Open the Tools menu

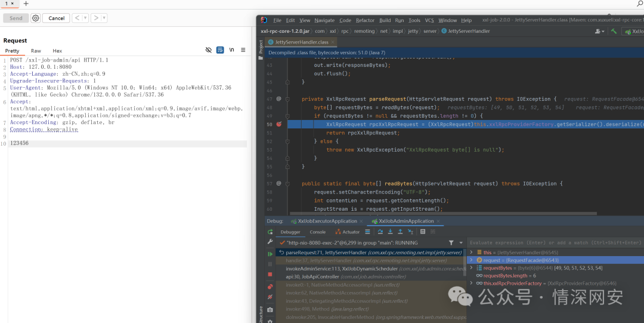tap(414, 20)
